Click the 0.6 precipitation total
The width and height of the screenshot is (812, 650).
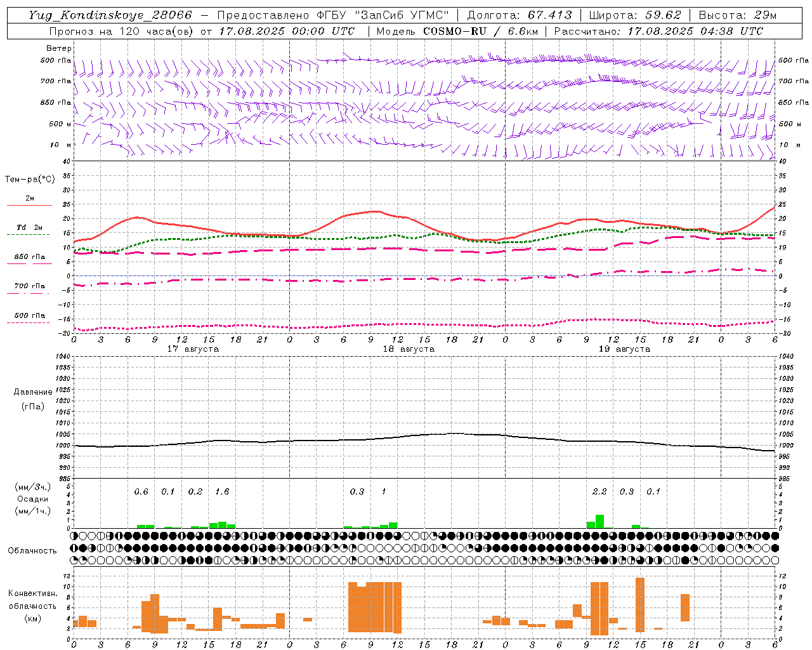pos(141,492)
